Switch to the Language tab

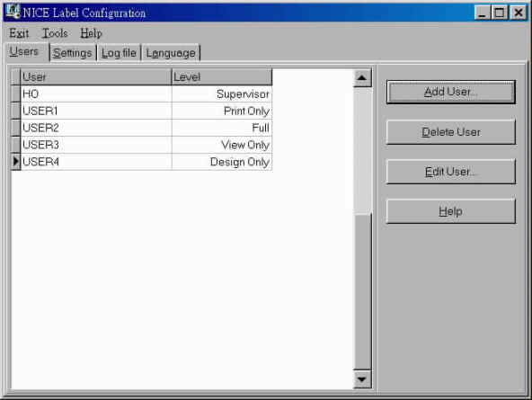[171, 53]
